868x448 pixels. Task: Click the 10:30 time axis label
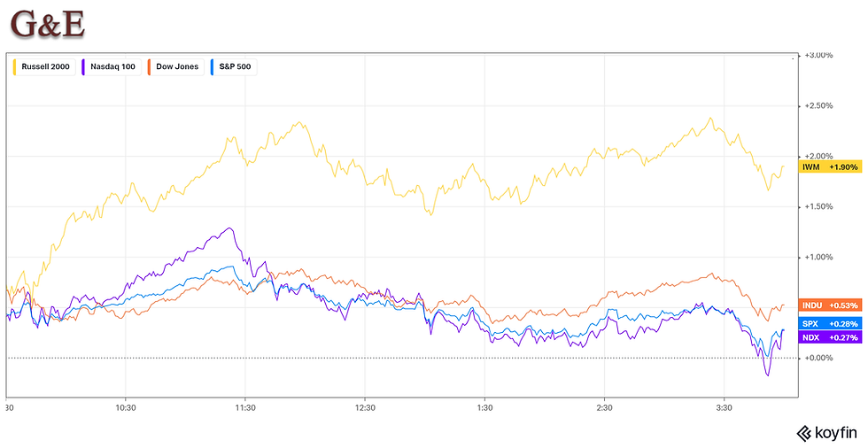click(x=126, y=408)
